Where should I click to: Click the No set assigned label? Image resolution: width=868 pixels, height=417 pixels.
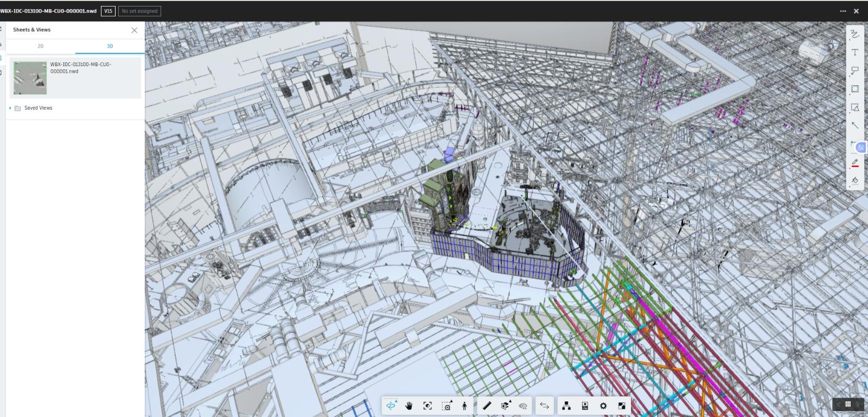coord(139,11)
